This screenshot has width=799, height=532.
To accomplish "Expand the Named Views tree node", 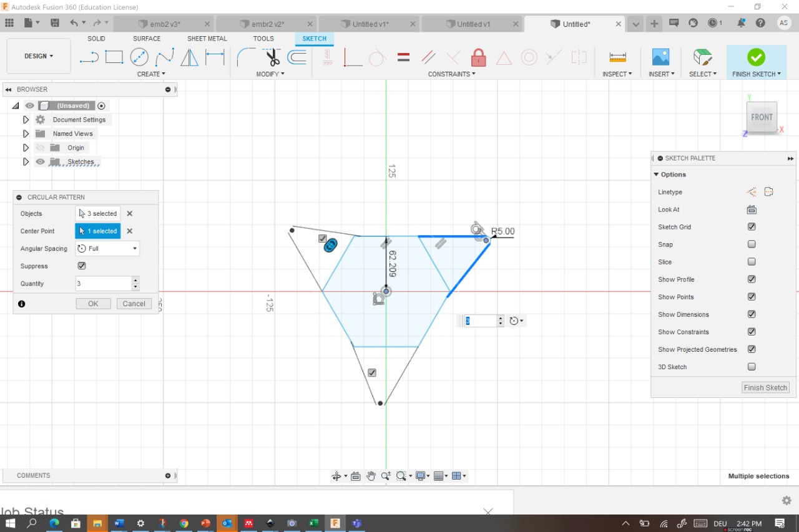I will pos(26,133).
